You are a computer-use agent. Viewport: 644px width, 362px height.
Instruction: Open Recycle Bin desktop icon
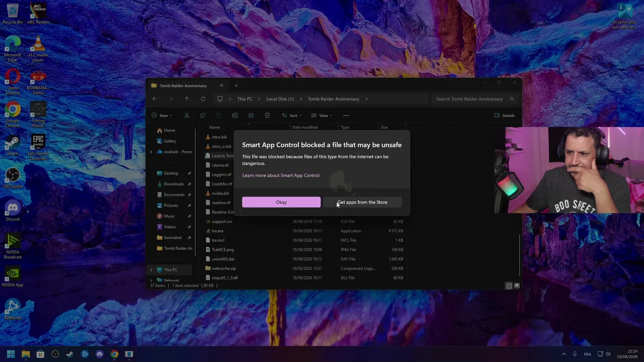13,14
